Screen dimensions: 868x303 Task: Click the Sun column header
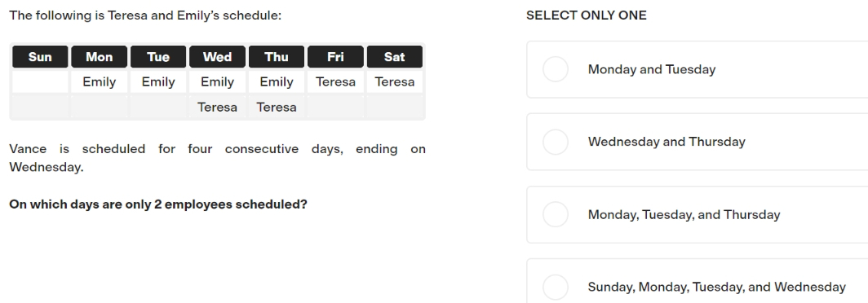point(40,57)
